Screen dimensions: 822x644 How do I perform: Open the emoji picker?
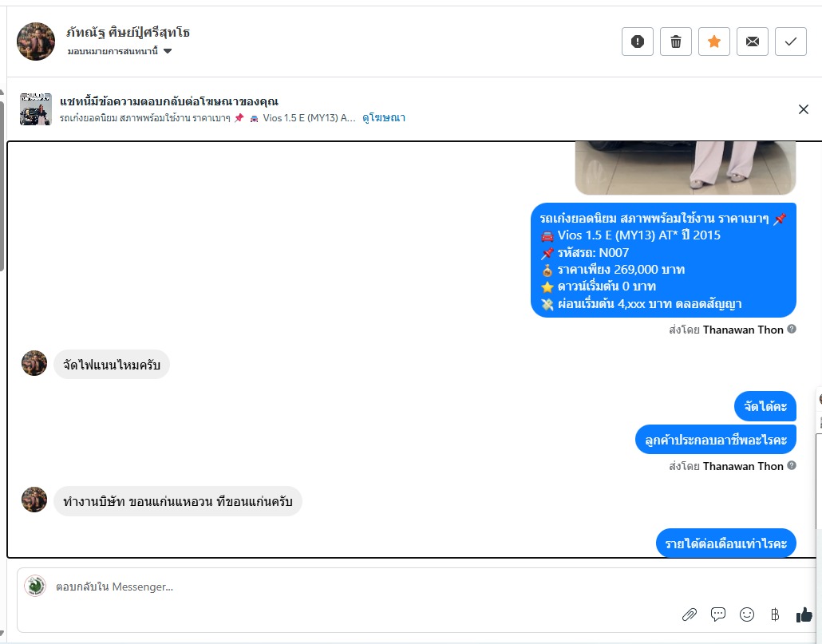tap(746, 614)
